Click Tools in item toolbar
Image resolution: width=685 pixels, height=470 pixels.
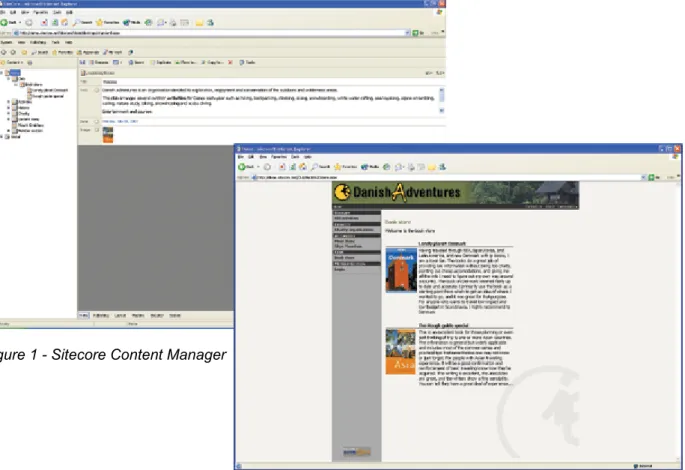tap(247, 62)
